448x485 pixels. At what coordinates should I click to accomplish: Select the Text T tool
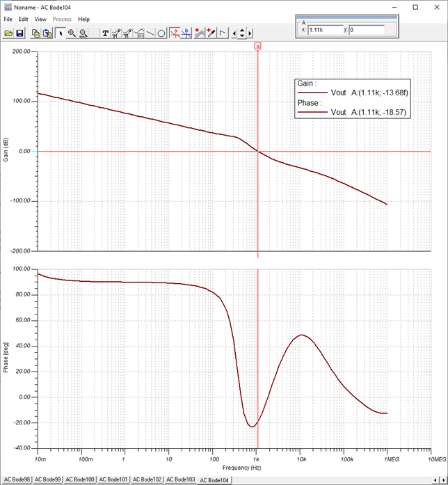pos(105,33)
